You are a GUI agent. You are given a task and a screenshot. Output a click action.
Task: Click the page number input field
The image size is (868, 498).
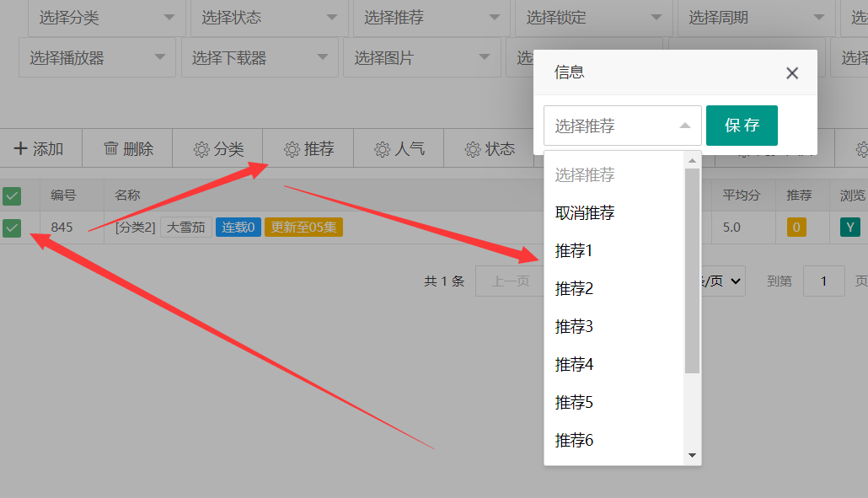coord(823,281)
